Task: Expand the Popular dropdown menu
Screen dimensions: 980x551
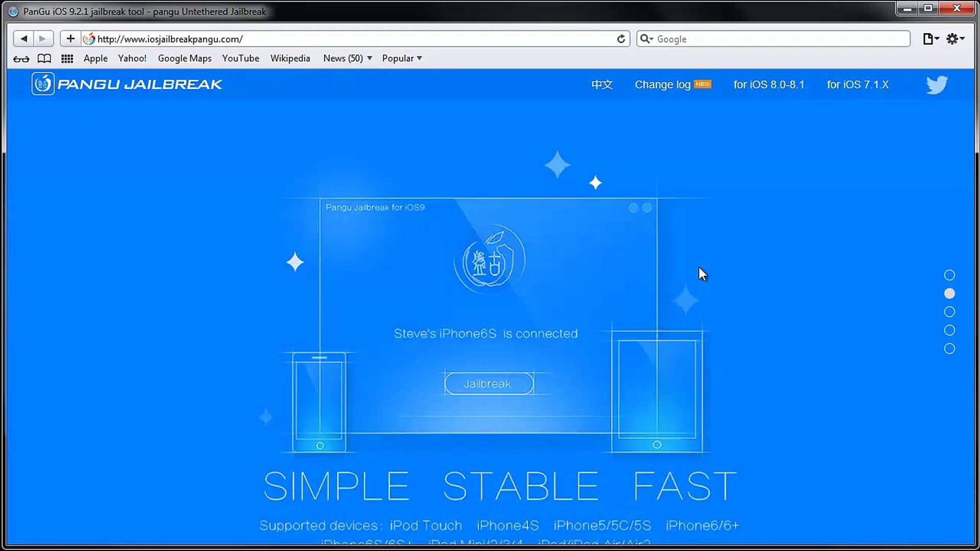Action: (x=401, y=58)
